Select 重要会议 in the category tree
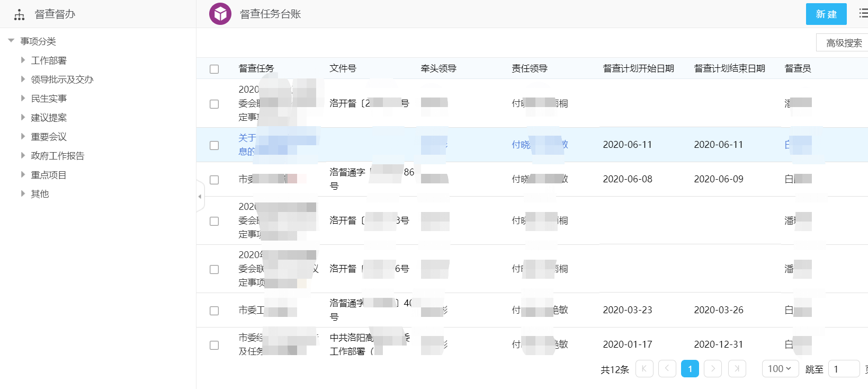This screenshot has width=868, height=389. [x=49, y=137]
